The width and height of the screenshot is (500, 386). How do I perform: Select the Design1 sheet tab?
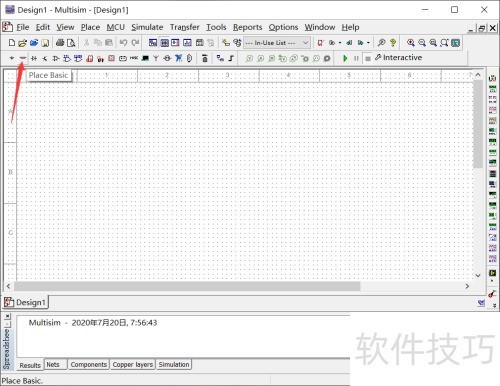tap(25, 302)
